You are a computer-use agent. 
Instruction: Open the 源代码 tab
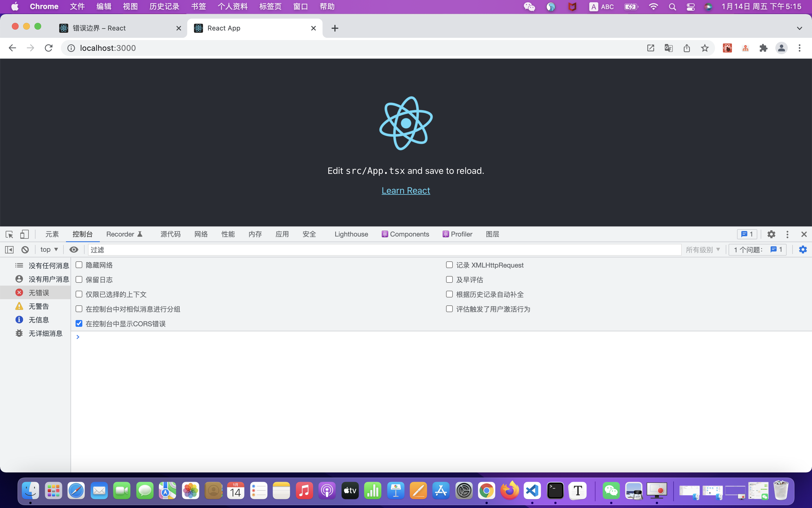171,234
